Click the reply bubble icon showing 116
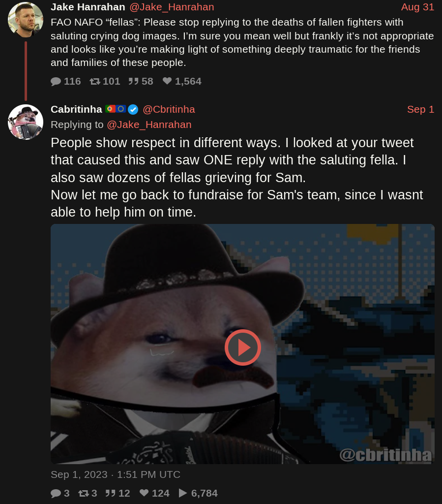Viewport: 442px width, 504px height. click(56, 81)
